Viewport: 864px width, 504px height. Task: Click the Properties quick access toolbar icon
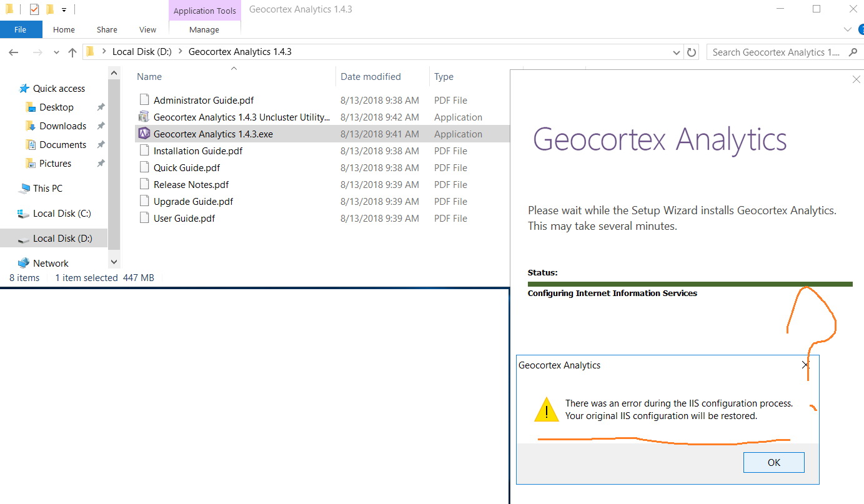pyautogui.click(x=34, y=9)
